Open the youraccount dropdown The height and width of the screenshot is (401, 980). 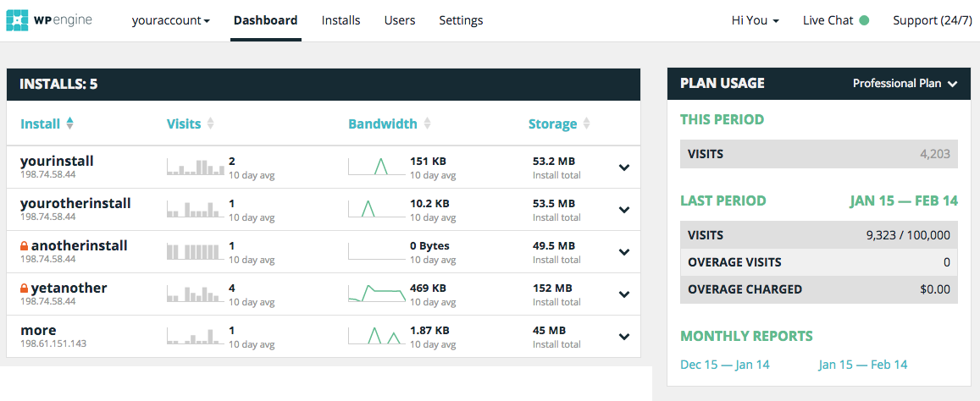[x=170, y=20]
